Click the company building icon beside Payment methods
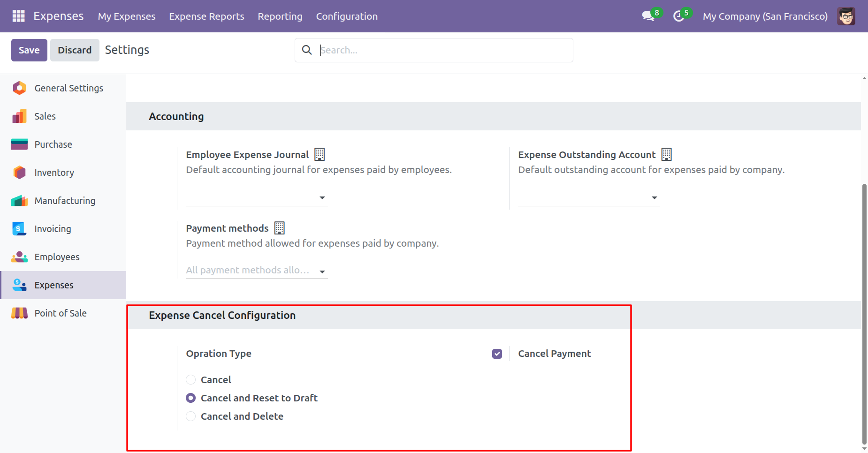This screenshot has height=453, width=868. coord(279,228)
